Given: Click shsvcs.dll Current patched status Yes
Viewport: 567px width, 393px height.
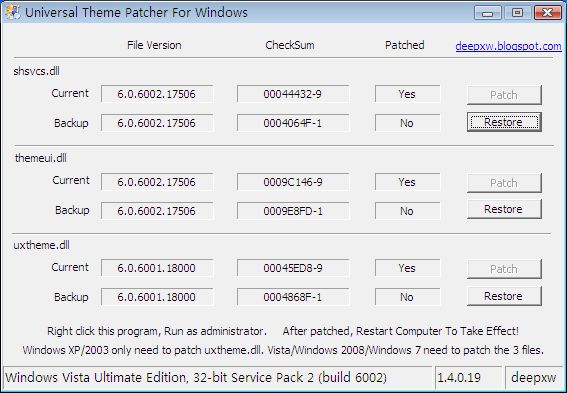Looking at the screenshot, I should [x=408, y=94].
